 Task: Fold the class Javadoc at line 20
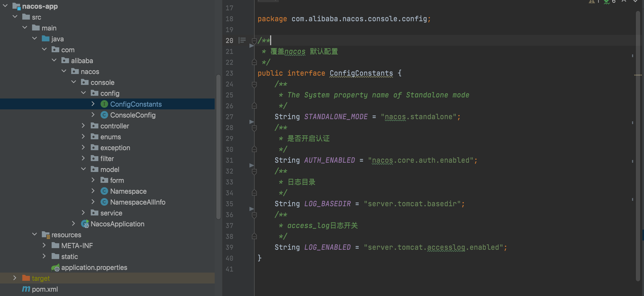(x=254, y=41)
